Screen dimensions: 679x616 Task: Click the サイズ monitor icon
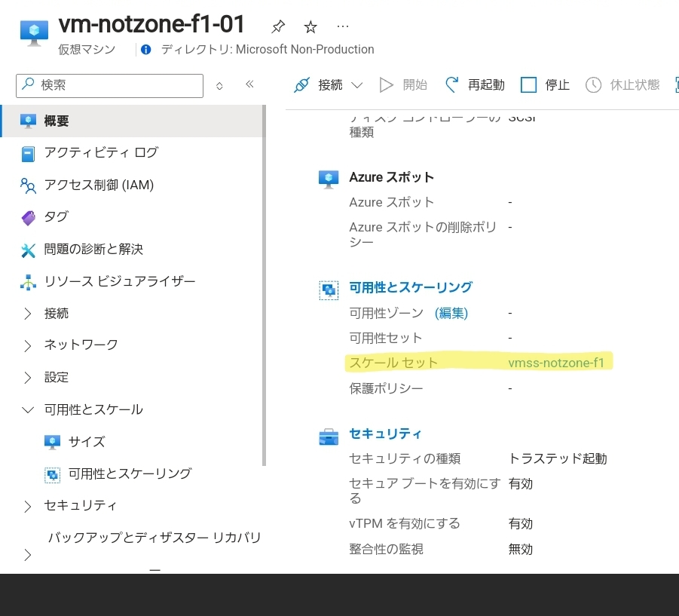point(53,442)
